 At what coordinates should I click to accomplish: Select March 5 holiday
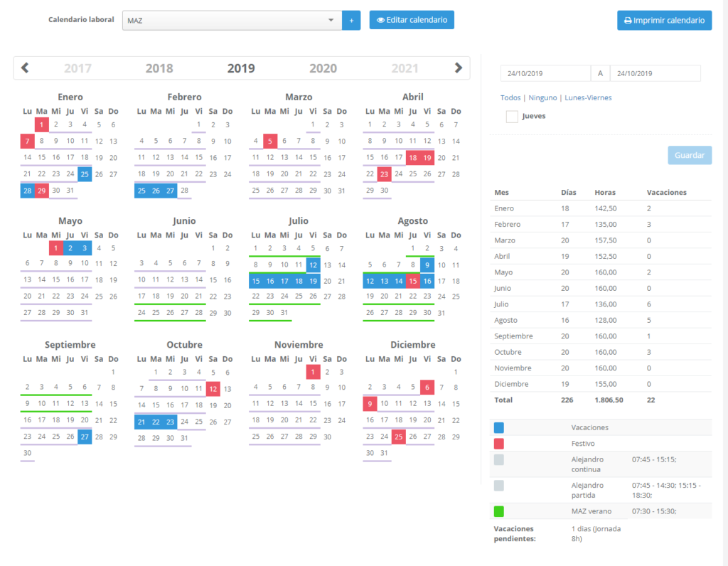click(270, 141)
